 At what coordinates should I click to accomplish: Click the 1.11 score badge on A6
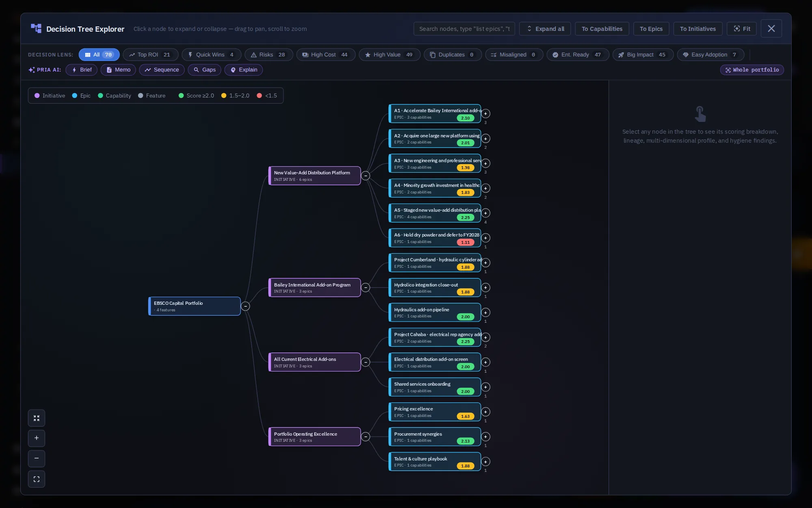pos(465,243)
